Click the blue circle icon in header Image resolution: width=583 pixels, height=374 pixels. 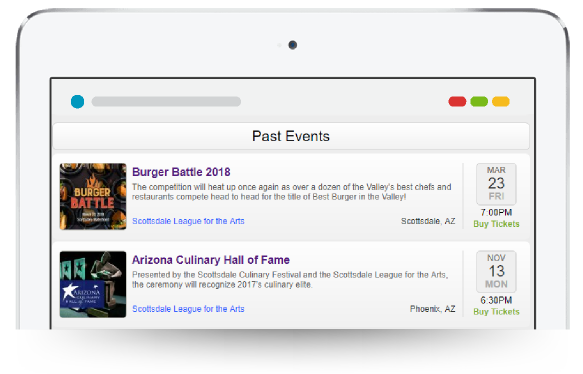click(x=77, y=101)
